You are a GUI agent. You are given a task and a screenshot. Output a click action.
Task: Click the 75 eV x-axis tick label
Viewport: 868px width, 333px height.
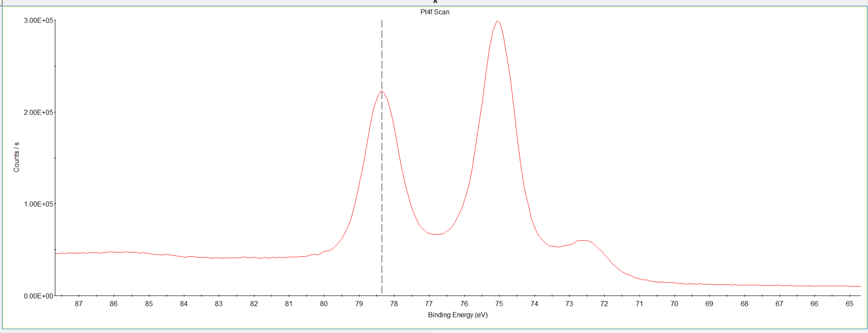pyautogui.click(x=499, y=304)
